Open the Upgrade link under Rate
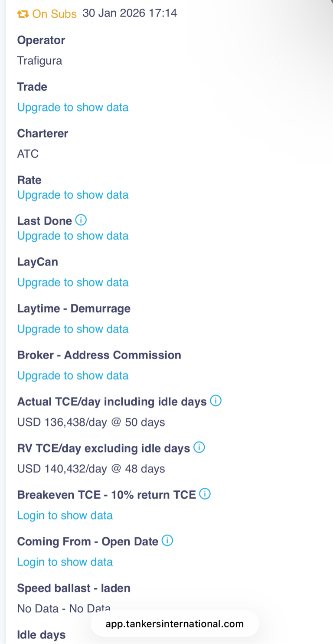The image size is (333, 644). (73, 195)
